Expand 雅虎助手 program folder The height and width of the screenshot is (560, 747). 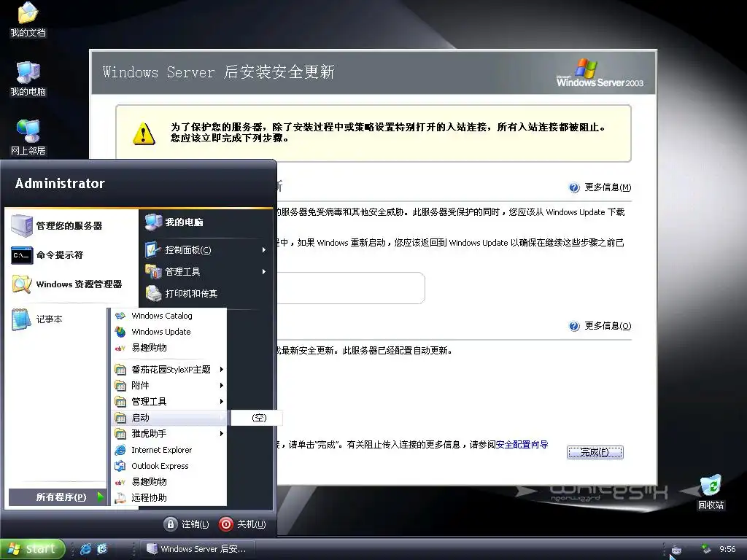tap(169, 434)
